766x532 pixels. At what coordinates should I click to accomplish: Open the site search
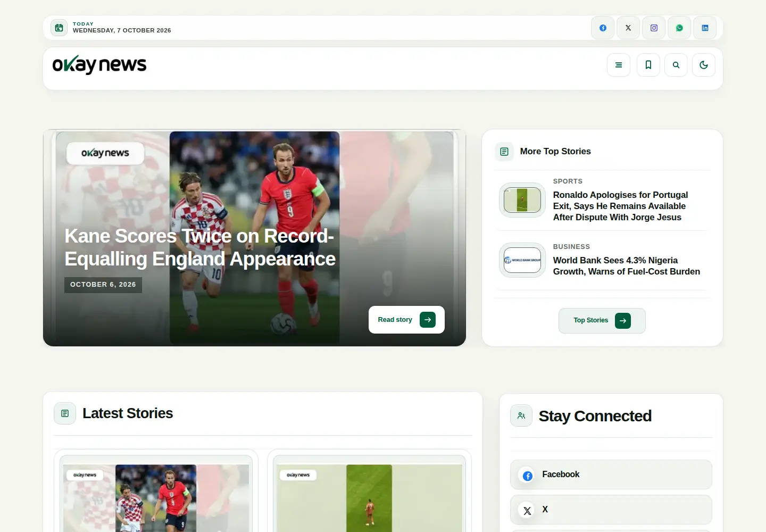pyautogui.click(x=676, y=65)
